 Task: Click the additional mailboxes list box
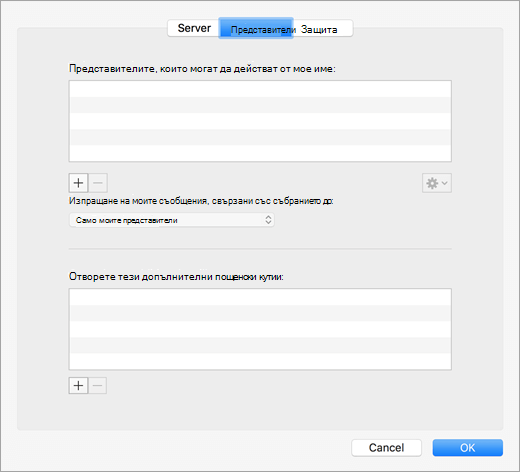(260, 329)
